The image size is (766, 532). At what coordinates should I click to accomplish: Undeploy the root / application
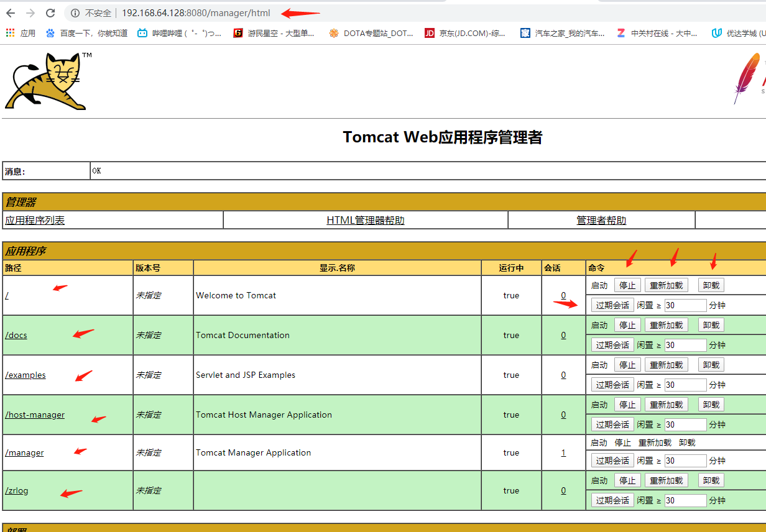coord(711,285)
